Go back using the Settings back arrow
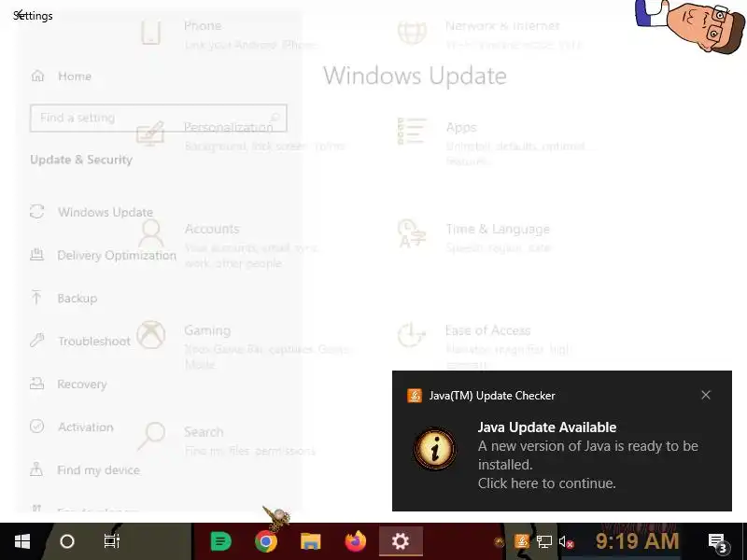The image size is (747, 560). (x=18, y=15)
